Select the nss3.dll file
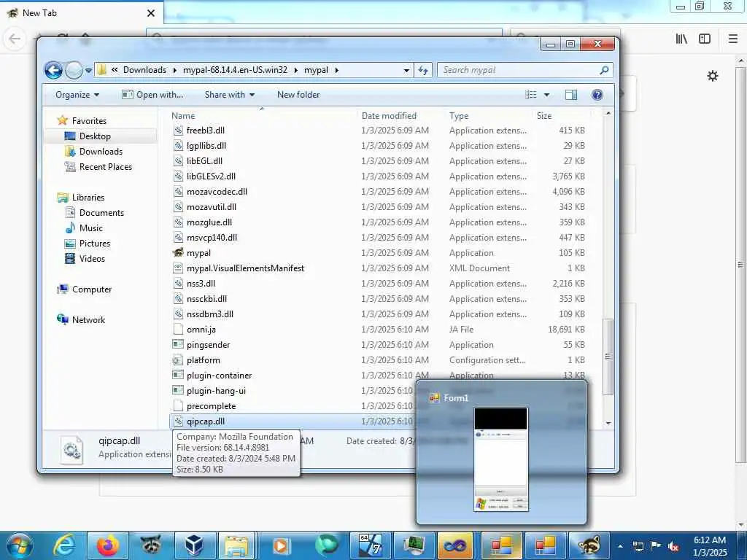 (201, 284)
